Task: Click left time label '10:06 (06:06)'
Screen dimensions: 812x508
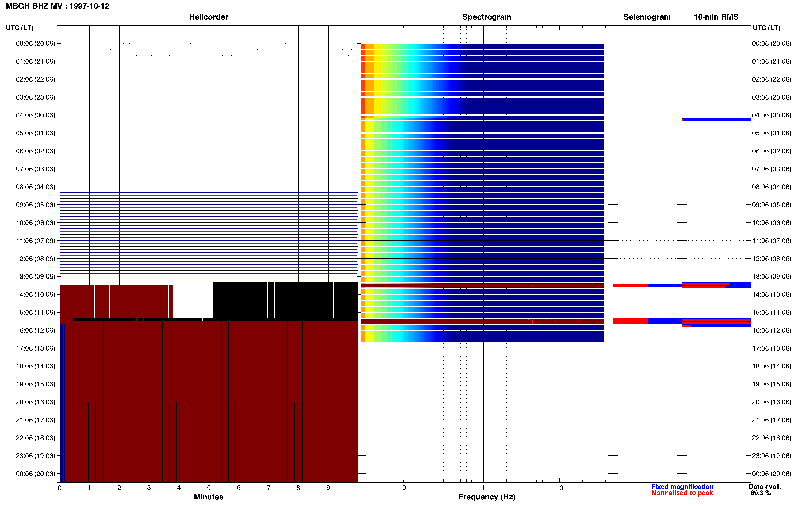Action: click(36, 223)
